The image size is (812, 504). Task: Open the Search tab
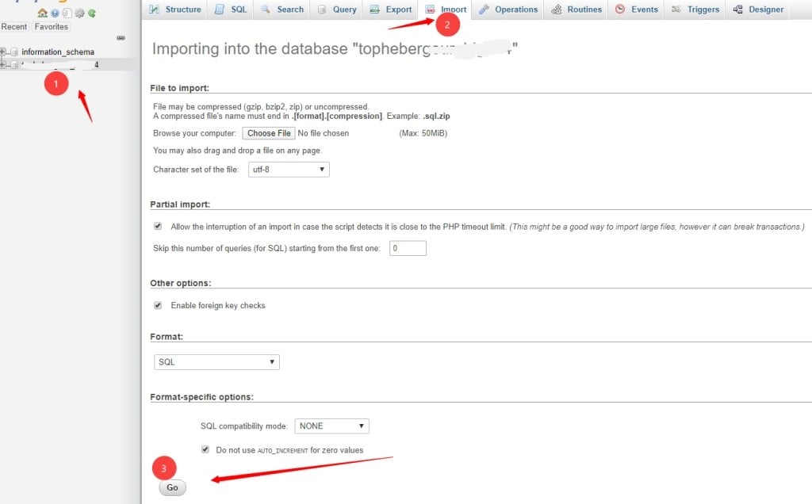(283, 10)
